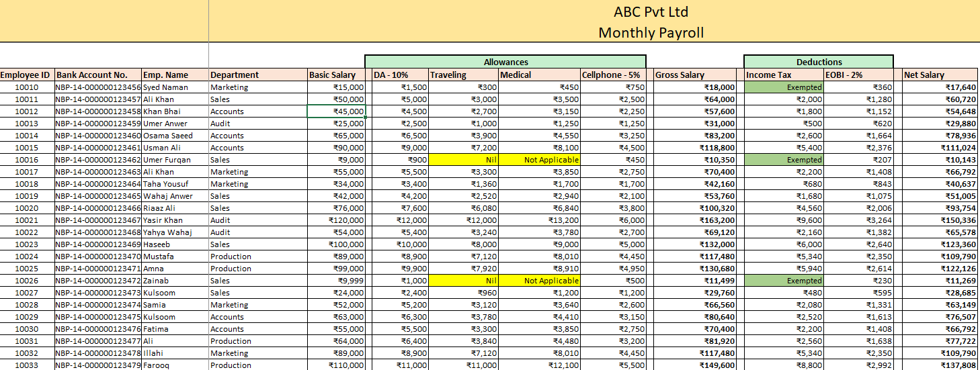The image size is (980, 370).
Task: Click Usman Ali's income tax ₹5,400
Action: click(784, 148)
